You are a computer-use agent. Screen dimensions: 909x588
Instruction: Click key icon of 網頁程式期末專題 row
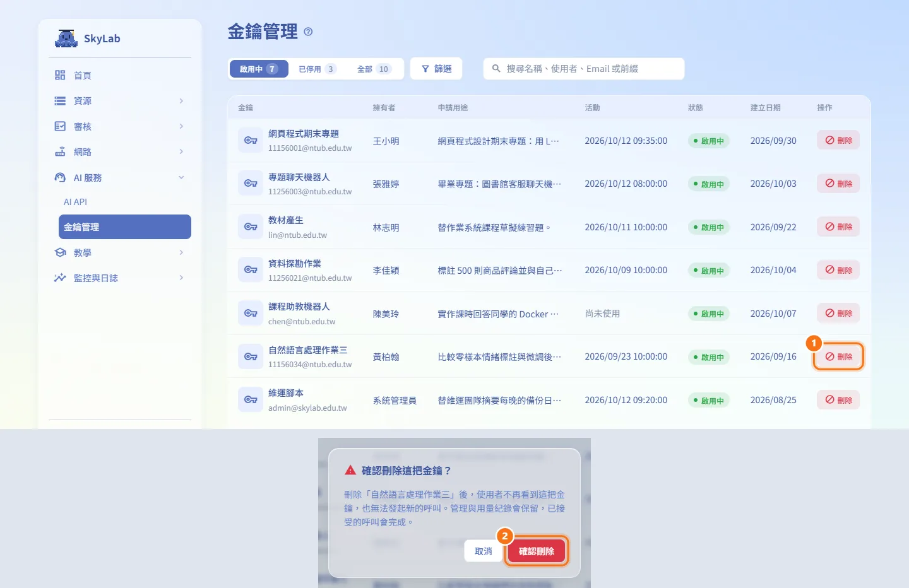pyautogui.click(x=251, y=141)
